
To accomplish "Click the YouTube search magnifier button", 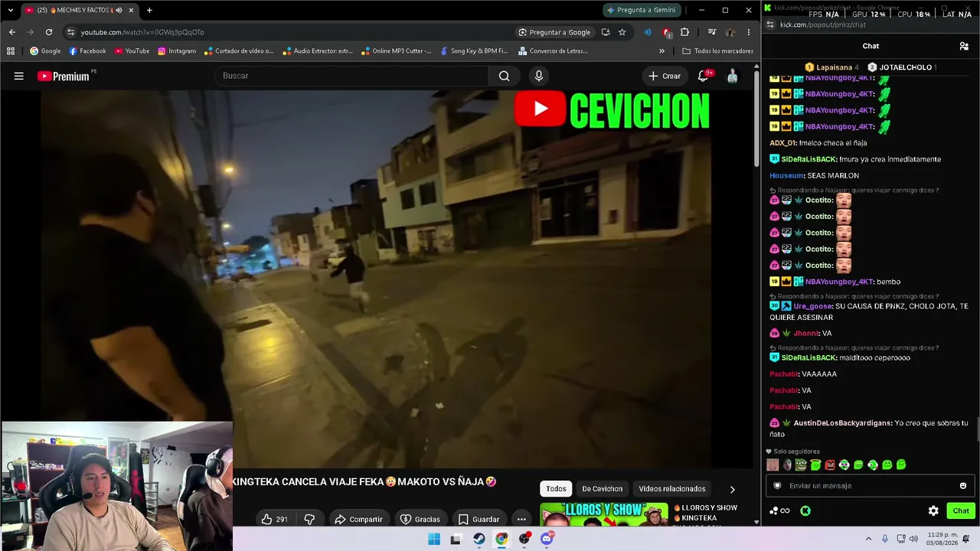I will [x=504, y=76].
